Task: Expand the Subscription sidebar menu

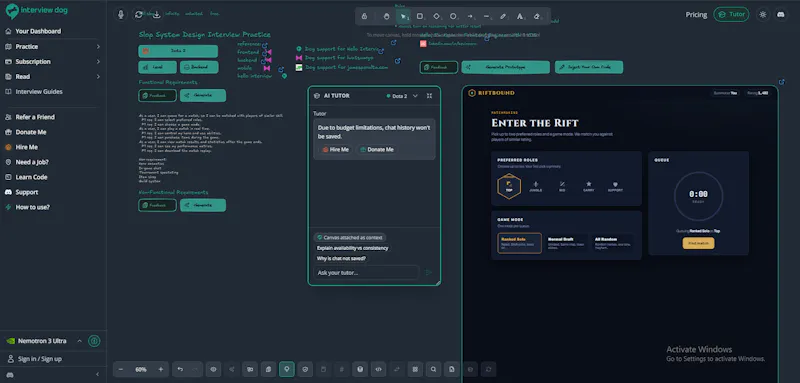Action: 53,62
